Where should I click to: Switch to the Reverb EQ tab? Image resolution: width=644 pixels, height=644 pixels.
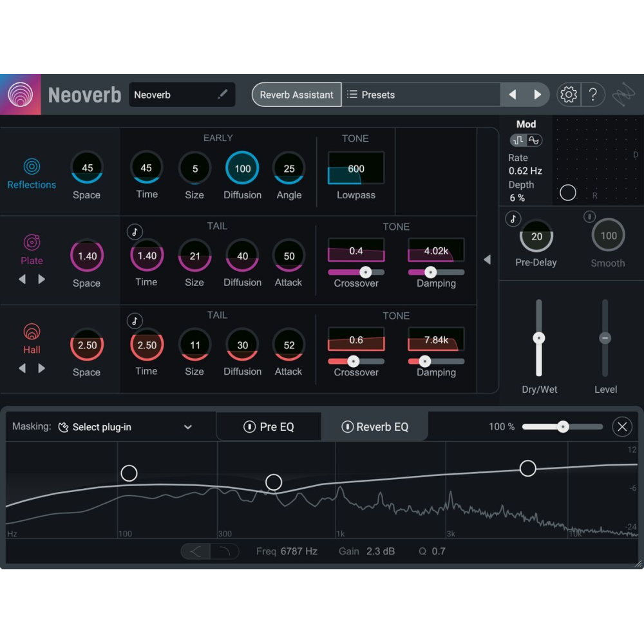pyautogui.click(x=377, y=426)
